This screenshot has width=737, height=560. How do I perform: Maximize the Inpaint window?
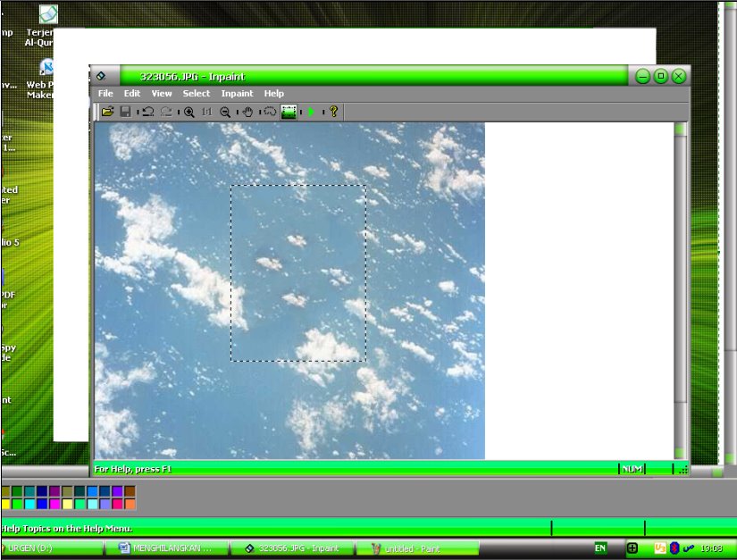661,76
